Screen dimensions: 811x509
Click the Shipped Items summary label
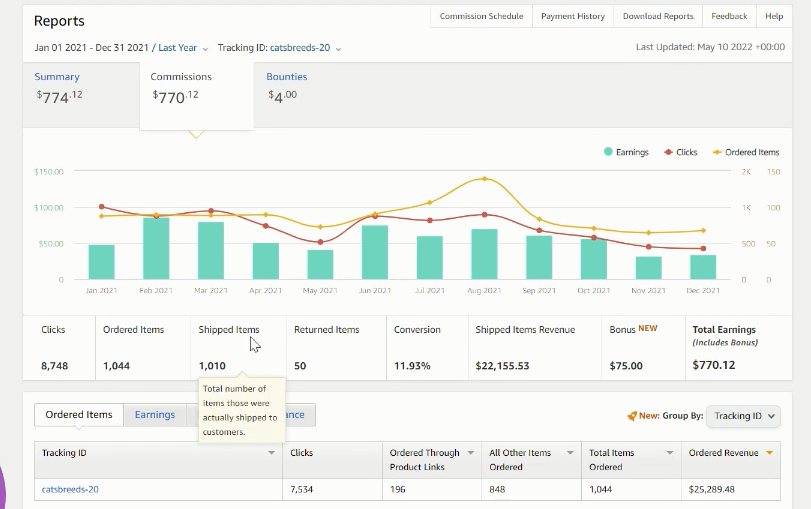tap(229, 330)
